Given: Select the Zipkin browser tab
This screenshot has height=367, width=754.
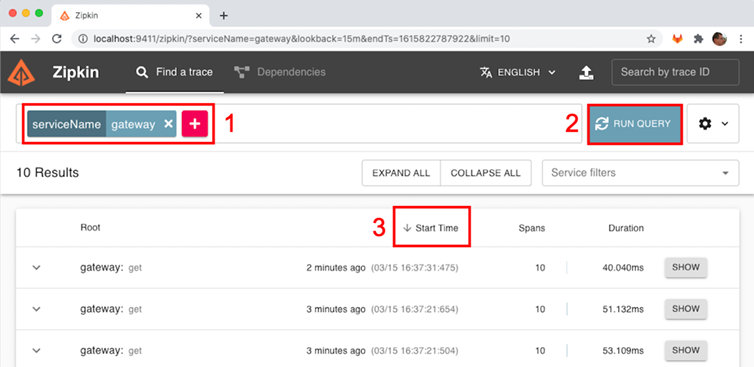Looking at the screenshot, I should (130, 15).
